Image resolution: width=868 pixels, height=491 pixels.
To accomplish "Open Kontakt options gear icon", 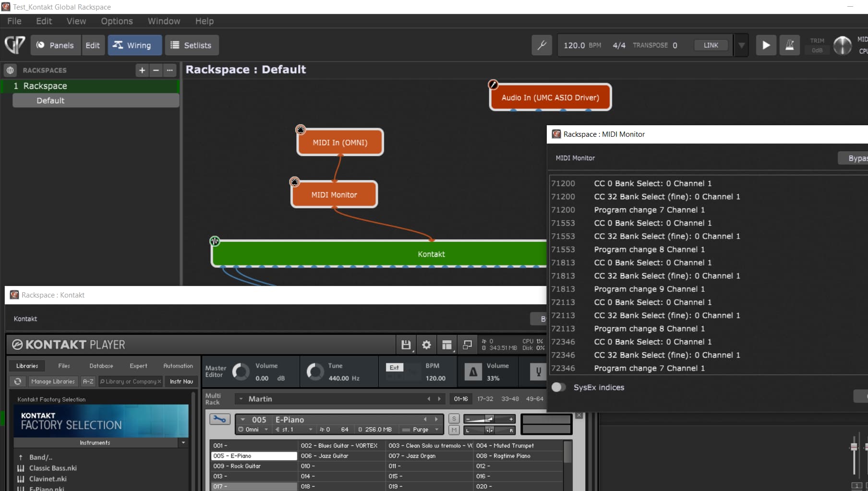I will [426, 345].
